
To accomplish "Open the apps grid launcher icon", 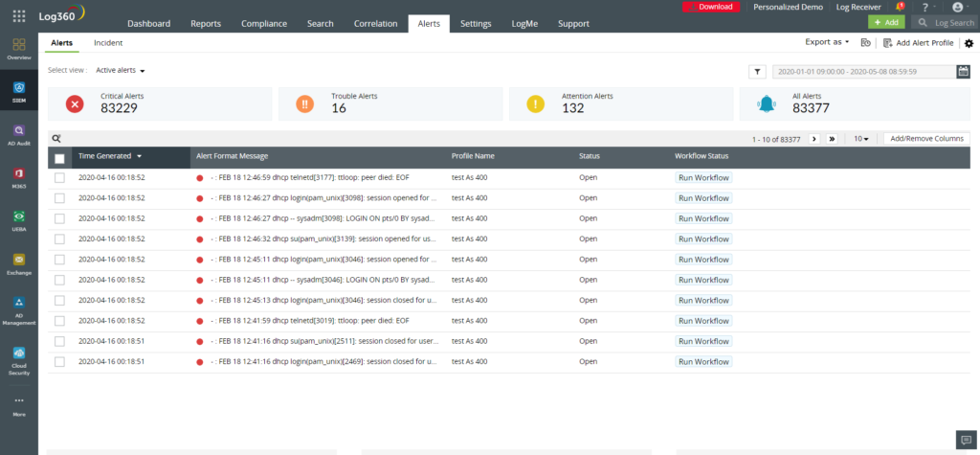I will click(x=19, y=16).
